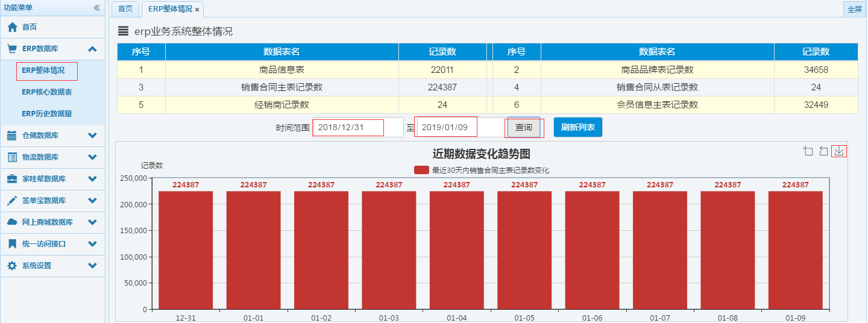Click the 刷新列表 button

tap(577, 128)
